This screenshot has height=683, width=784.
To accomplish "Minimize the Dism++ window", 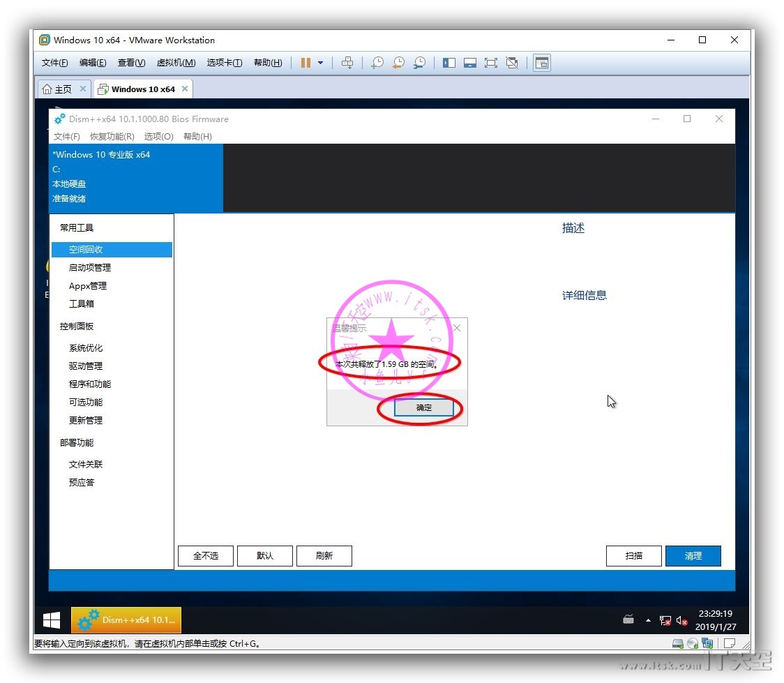I will [656, 119].
